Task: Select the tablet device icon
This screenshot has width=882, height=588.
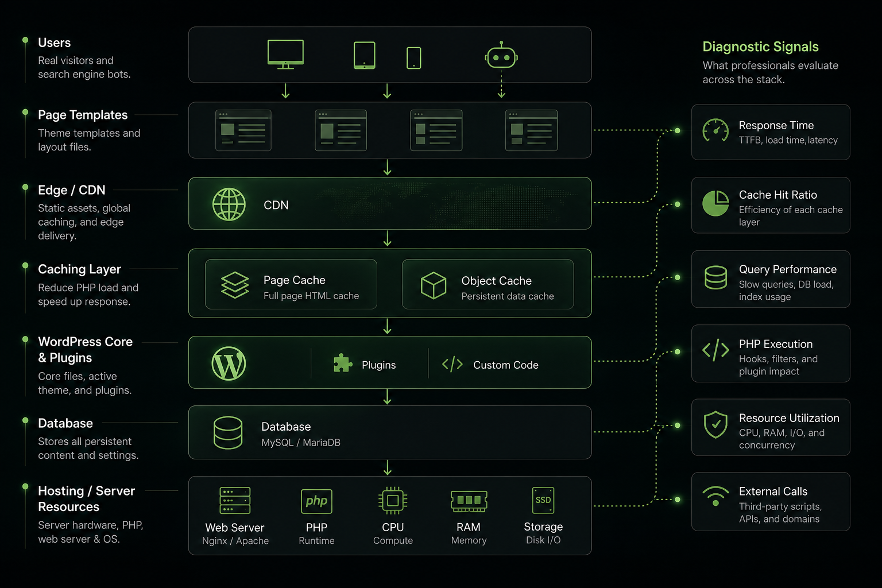Action: (x=365, y=55)
